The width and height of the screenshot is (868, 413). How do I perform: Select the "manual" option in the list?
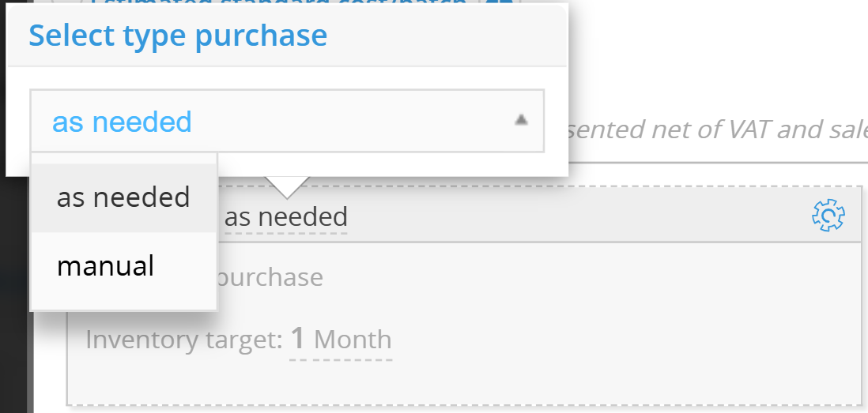(x=106, y=265)
